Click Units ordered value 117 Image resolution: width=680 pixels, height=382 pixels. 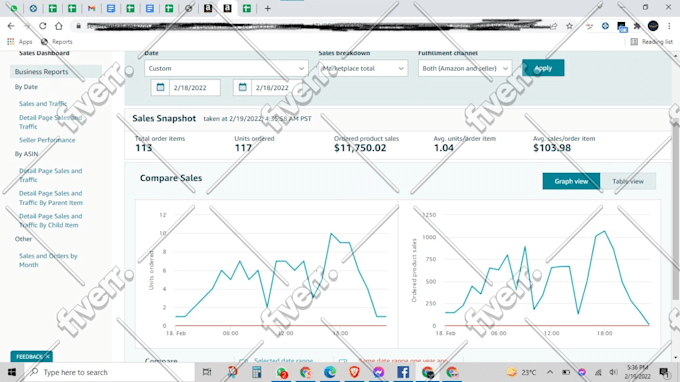(x=243, y=148)
